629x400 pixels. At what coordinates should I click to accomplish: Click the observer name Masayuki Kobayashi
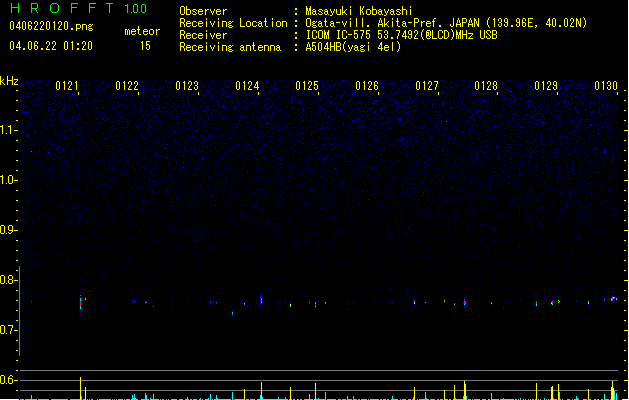pos(359,11)
